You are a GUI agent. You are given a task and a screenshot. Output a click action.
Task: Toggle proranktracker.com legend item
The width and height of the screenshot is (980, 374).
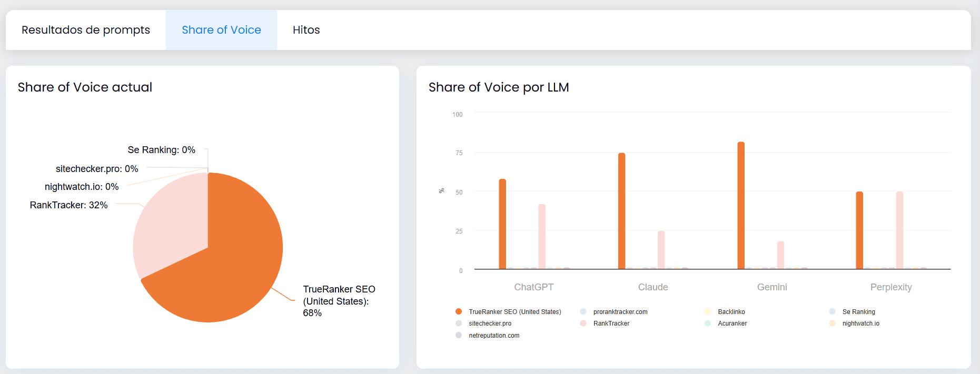click(614, 312)
